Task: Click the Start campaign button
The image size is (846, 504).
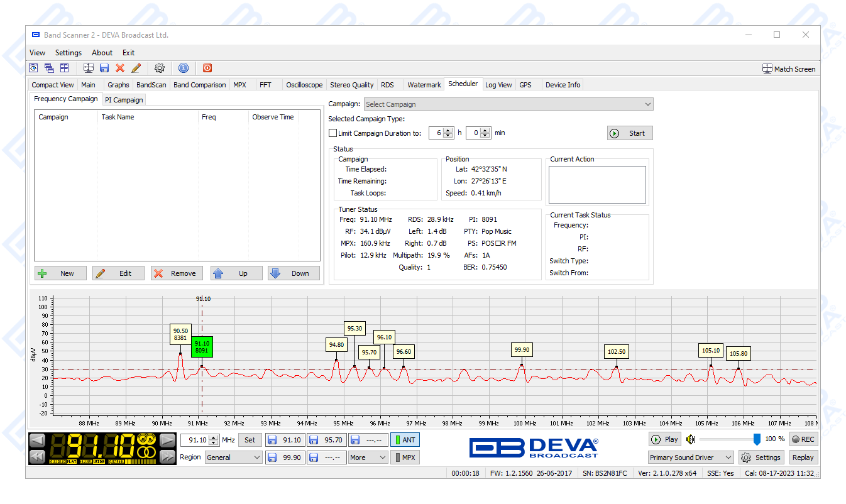Action: click(630, 133)
